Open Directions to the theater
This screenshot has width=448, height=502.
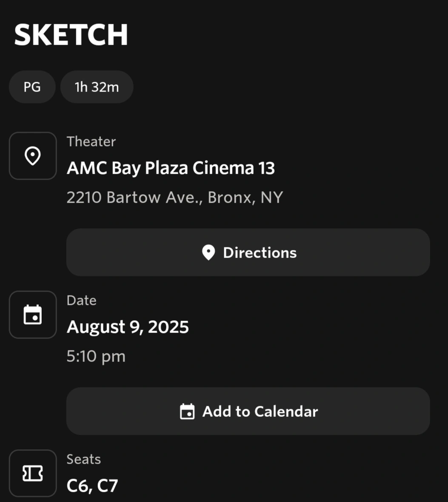(x=248, y=252)
